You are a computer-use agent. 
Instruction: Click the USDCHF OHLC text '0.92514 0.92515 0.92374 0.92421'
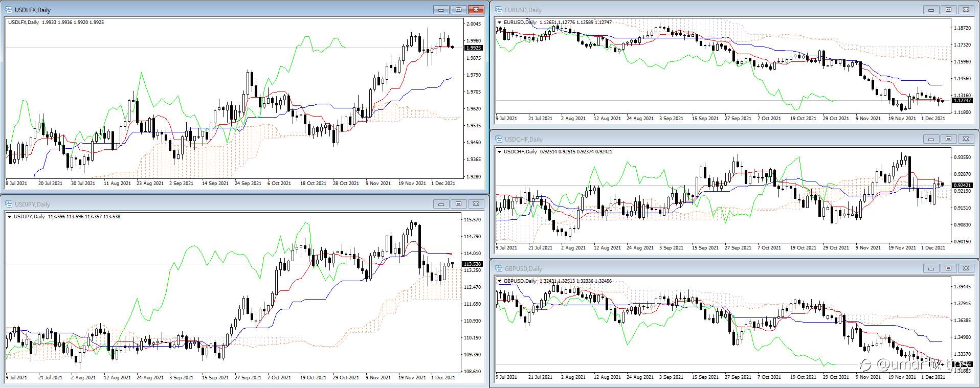click(576, 152)
